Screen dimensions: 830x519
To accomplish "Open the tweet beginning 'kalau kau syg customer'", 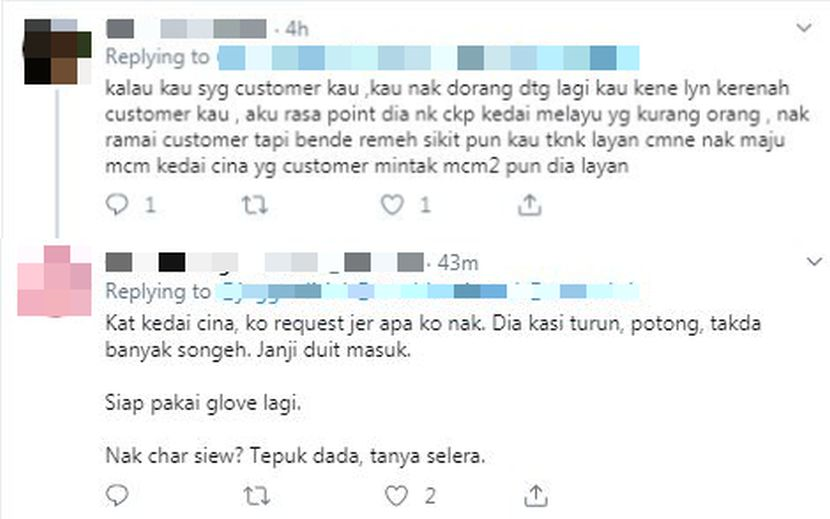I will point(457,127).
